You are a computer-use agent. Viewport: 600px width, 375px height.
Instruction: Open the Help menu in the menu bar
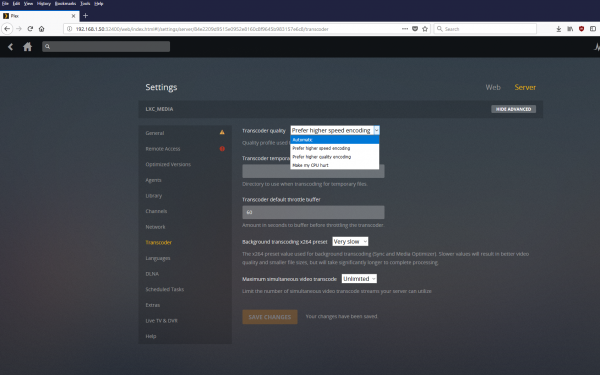pyautogui.click(x=99, y=3)
